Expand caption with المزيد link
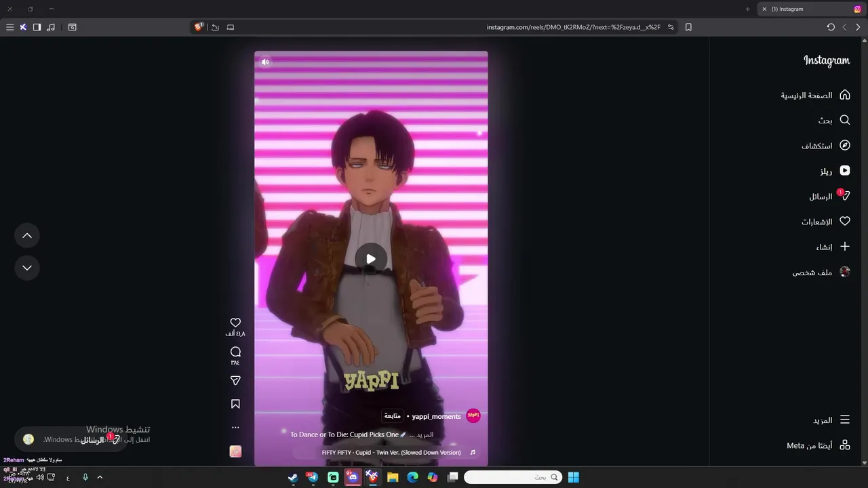 (x=425, y=434)
